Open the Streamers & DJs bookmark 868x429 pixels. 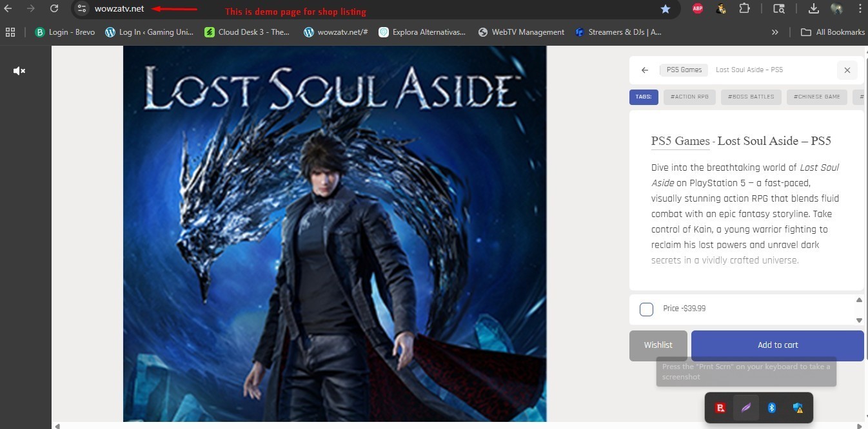(x=618, y=32)
